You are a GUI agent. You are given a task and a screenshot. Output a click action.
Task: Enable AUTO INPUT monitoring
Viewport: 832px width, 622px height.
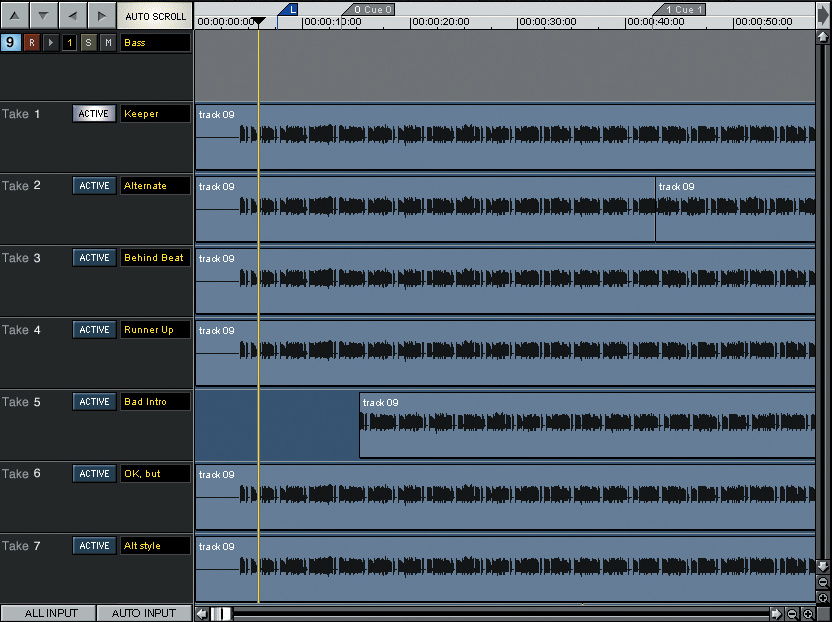144,613
